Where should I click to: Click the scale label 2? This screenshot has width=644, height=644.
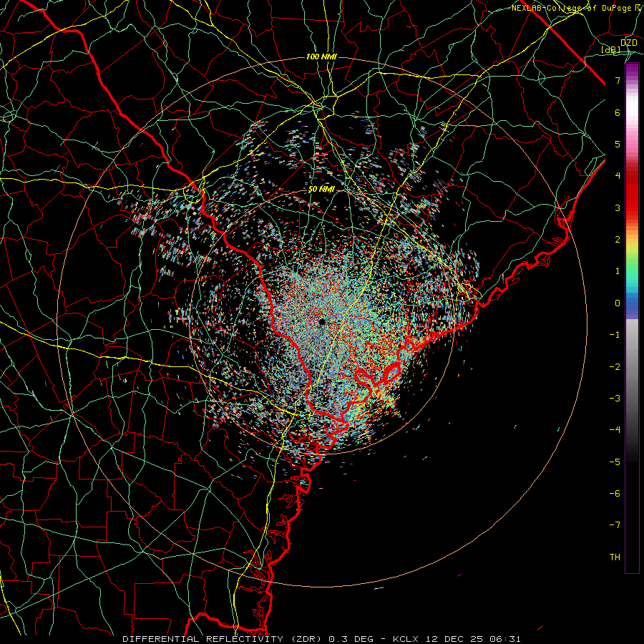(x=618, y=240)
